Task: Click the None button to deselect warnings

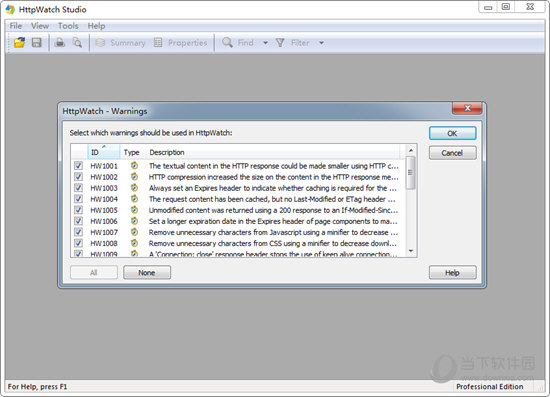Action: 147,272
